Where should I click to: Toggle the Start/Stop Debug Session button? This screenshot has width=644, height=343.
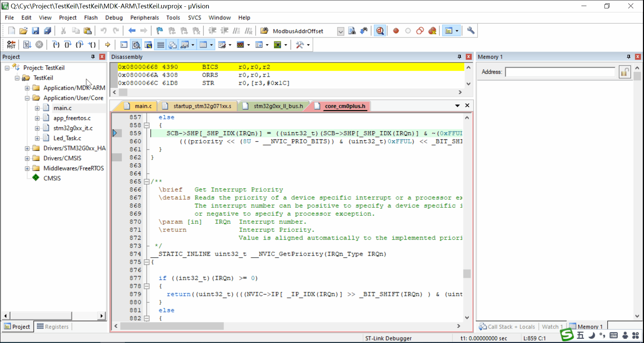click(x=380, y=31)
